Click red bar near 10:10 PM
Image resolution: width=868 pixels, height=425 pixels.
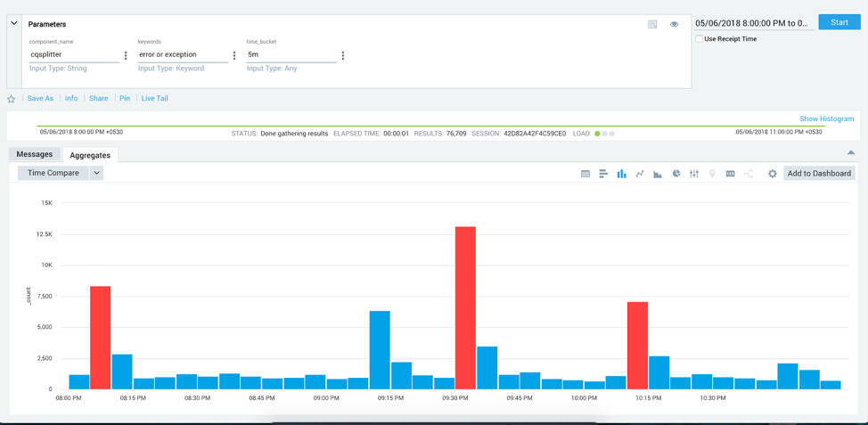[x=637, y=346]
